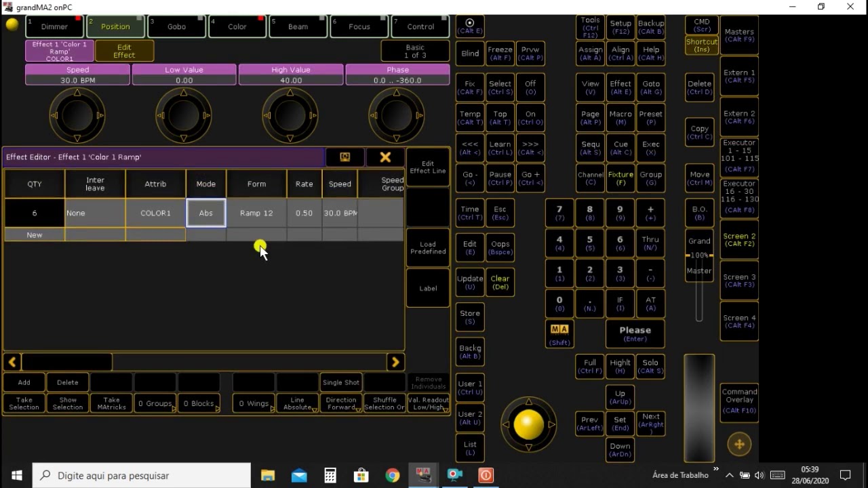
Task: Click the yellow trackball in the position control
Action: pos(529,424)
